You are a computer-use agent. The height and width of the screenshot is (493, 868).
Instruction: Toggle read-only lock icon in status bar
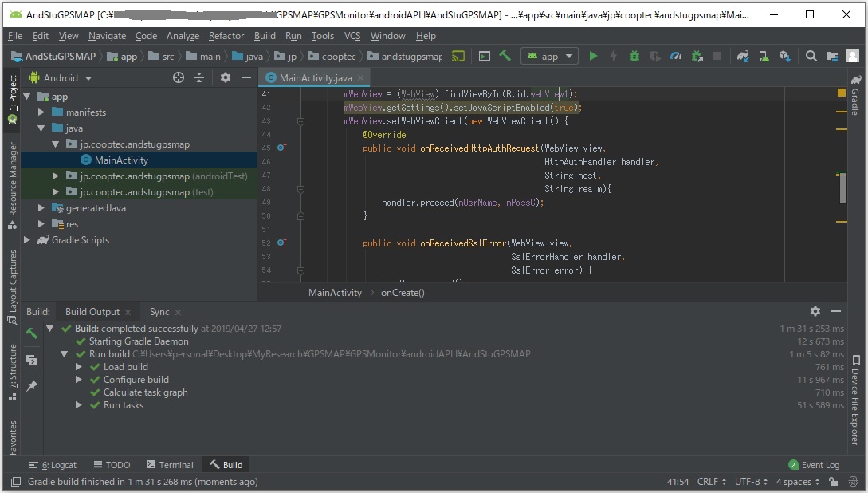[x=833, y=482]
